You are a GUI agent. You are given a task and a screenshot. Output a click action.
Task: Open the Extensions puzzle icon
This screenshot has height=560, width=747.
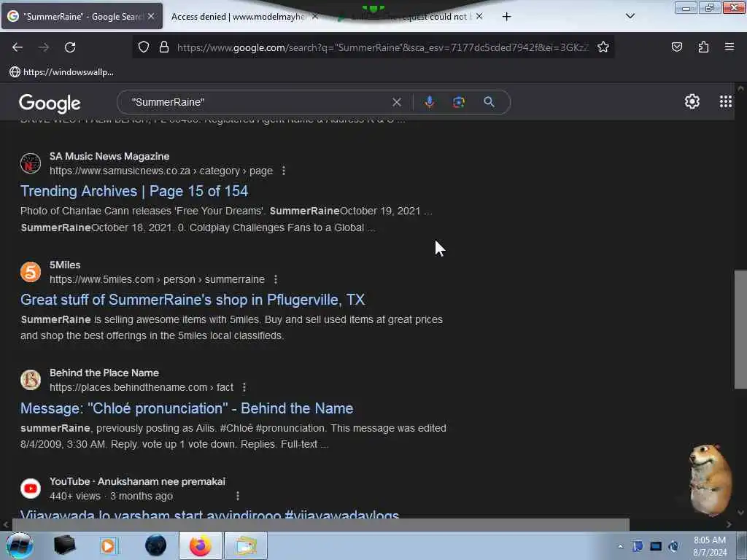click(703, 47)
